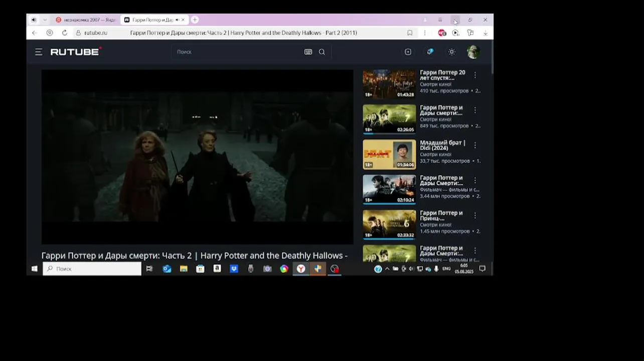644x361 pixels.
Task: Open options for 'Гарри Поттер и Принц-...'
Action: pos(475,216)
